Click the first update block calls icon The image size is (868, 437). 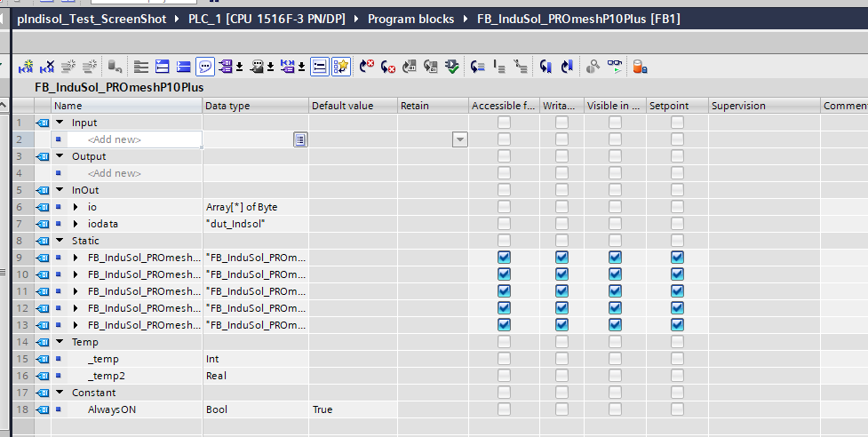(x=410, y=67)
